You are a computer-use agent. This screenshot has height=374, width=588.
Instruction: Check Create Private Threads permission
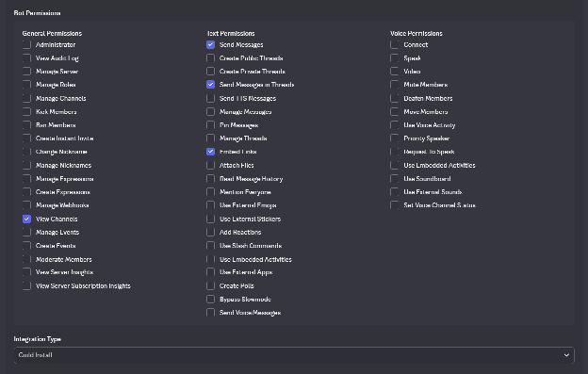tap(210, 72)
